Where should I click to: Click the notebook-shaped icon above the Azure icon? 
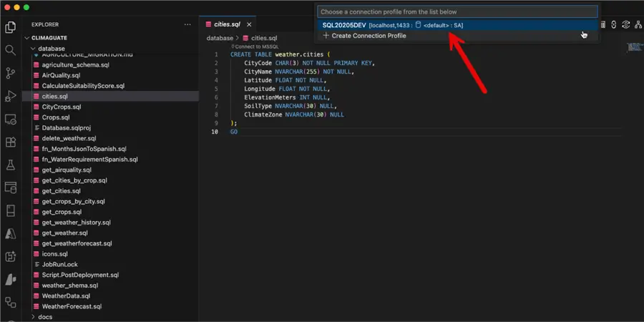coord(10,211)
